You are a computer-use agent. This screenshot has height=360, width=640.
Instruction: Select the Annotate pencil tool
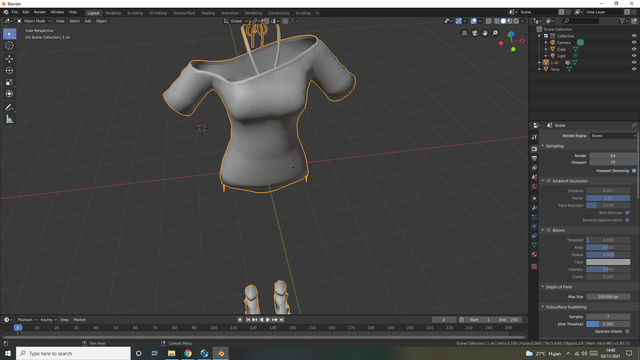coord(9,107)
